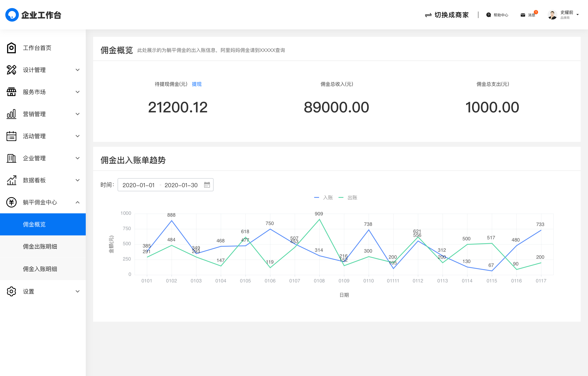
Task: Select the 佣金概览 menu item
Action: click(x=43, y=224)
